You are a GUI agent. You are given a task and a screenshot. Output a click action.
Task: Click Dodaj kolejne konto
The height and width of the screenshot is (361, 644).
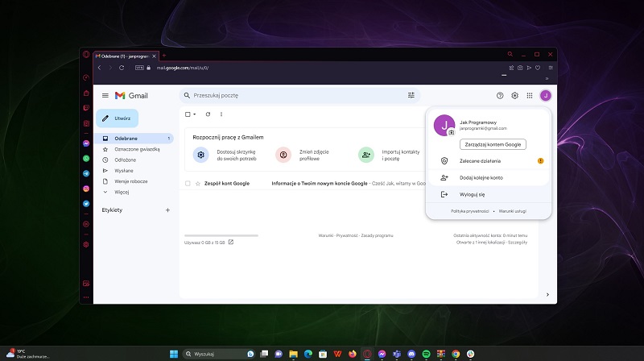tap(489, 177)
